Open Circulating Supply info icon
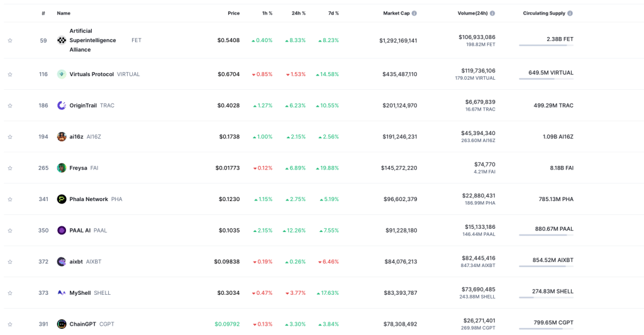Screen dimensions: 644x335 (x=570, y=13)
